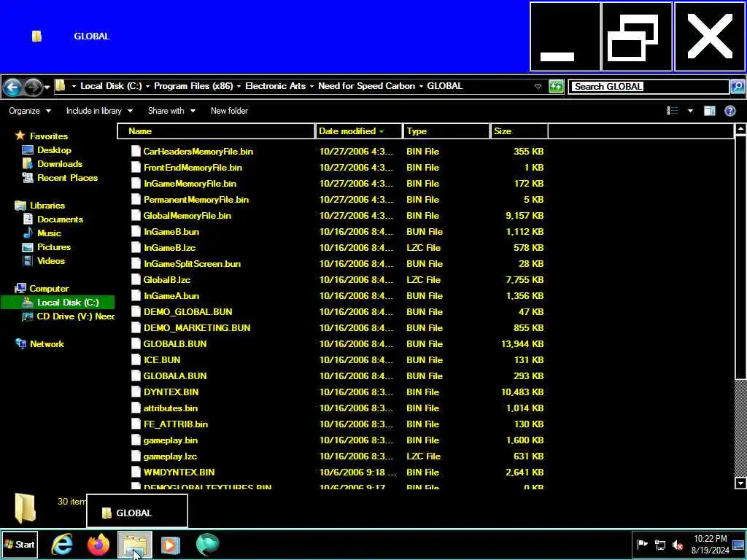
Task: Open Windows Media Player from taskbar
Action: [171, 544]
